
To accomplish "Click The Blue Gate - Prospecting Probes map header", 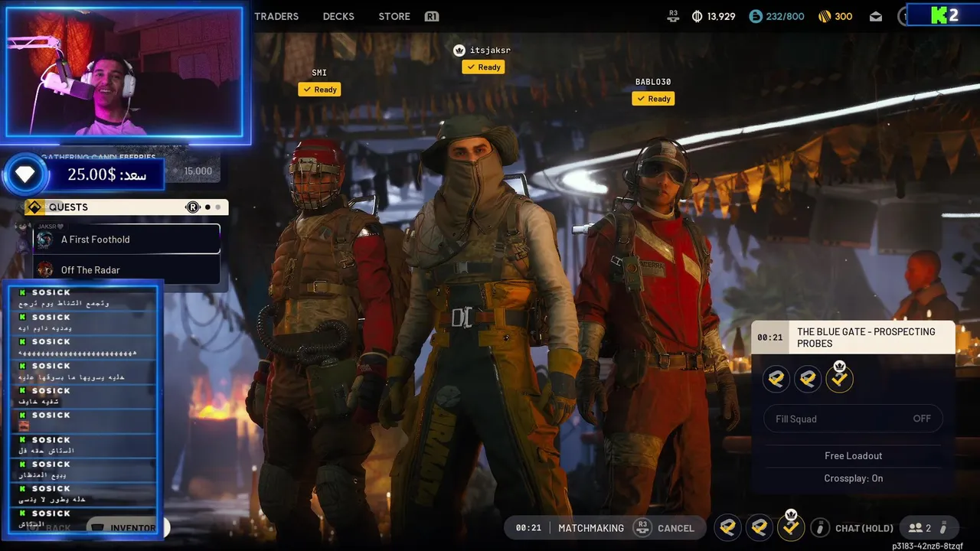I will (x=854, y=337).
